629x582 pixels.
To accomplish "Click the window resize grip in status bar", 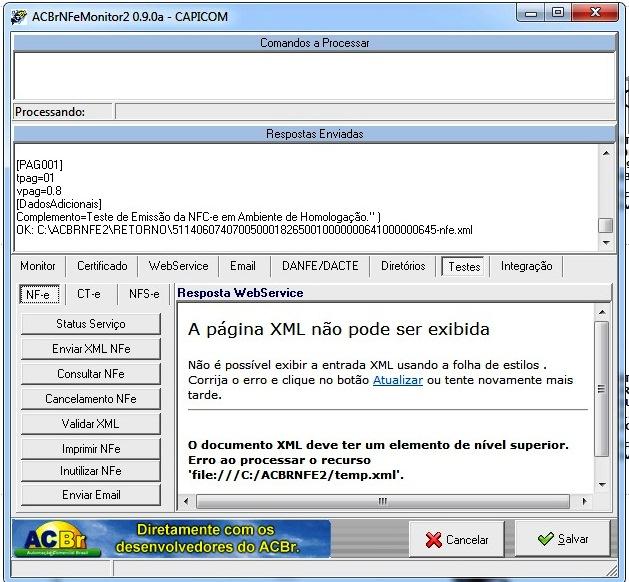I will click(x=612, y=570).
